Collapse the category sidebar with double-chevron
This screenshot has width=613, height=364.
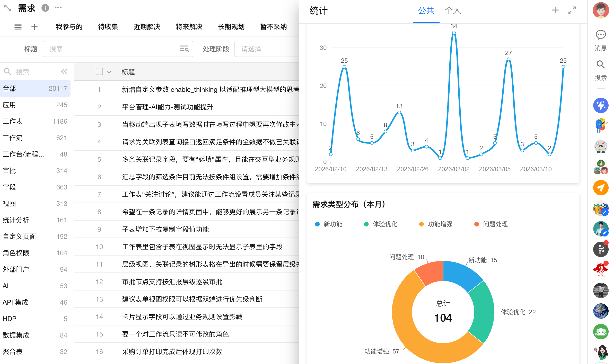point(64,72)
